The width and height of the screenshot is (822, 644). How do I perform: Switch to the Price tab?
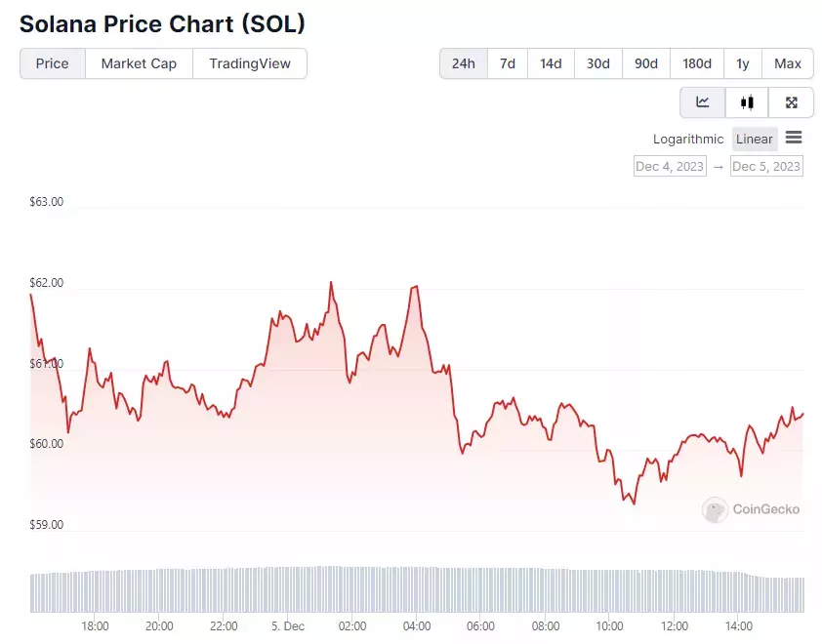tap(53, 63)
